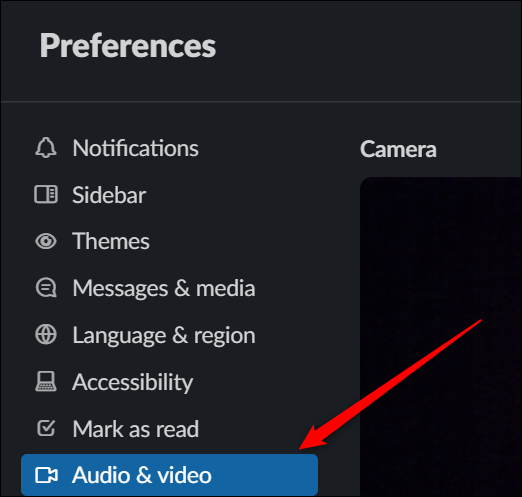522x497 pixels.
Task: Click the Mark as read checkmark icon
Action: [x=46, y=428]
